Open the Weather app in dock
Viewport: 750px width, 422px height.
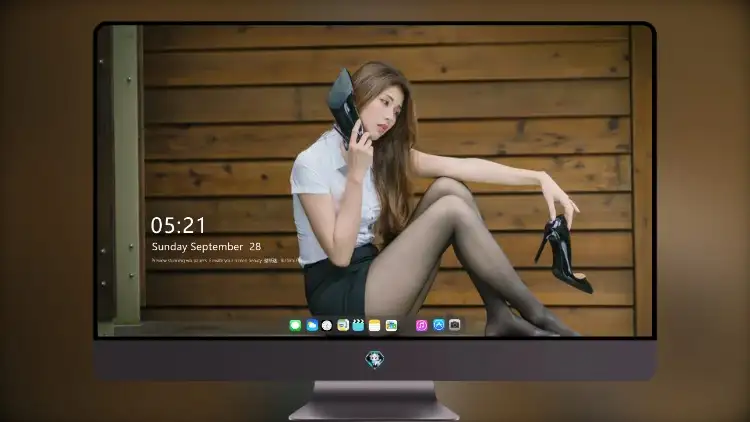coord(312,325)
